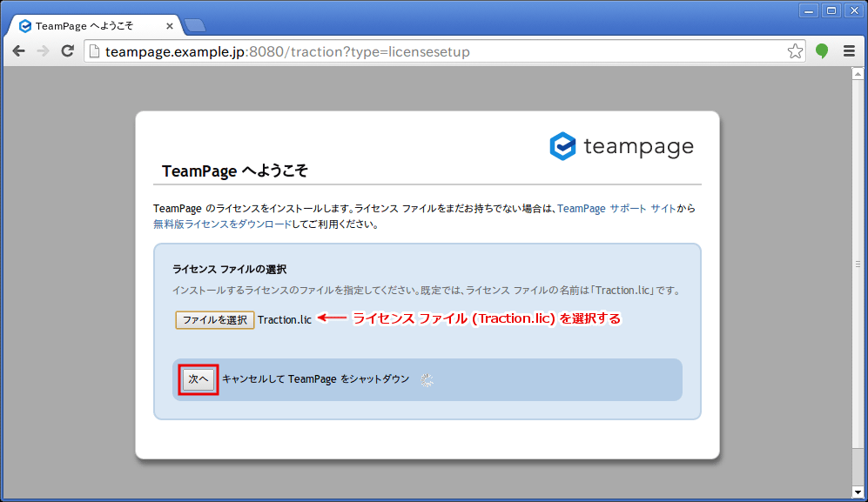The height and width of the screenshot is (502, 868).
Task: Reload the TeamPage license setup page
Action: coord(67,51)
